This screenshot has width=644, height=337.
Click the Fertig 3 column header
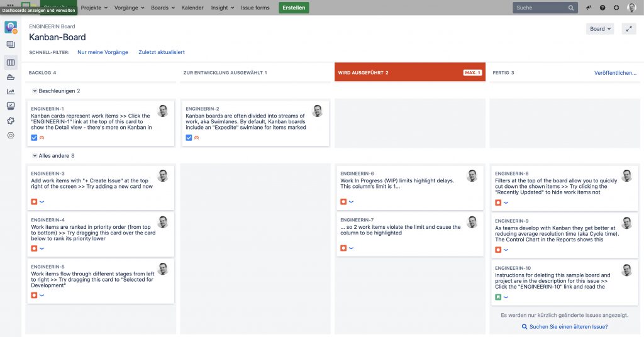pos(503,73)
